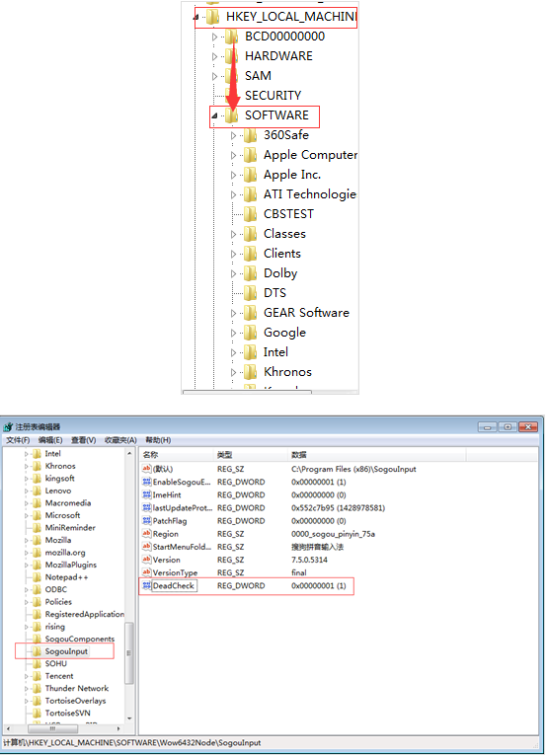548x756 pixels.
Task: Expand the Google key
Action: coord(233,334)
